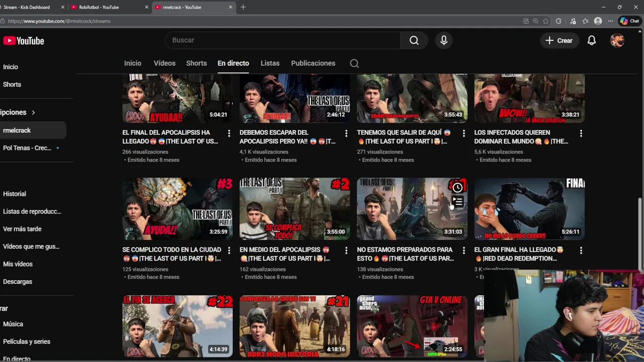
Task: Click the Crear button
Action: 559,41
